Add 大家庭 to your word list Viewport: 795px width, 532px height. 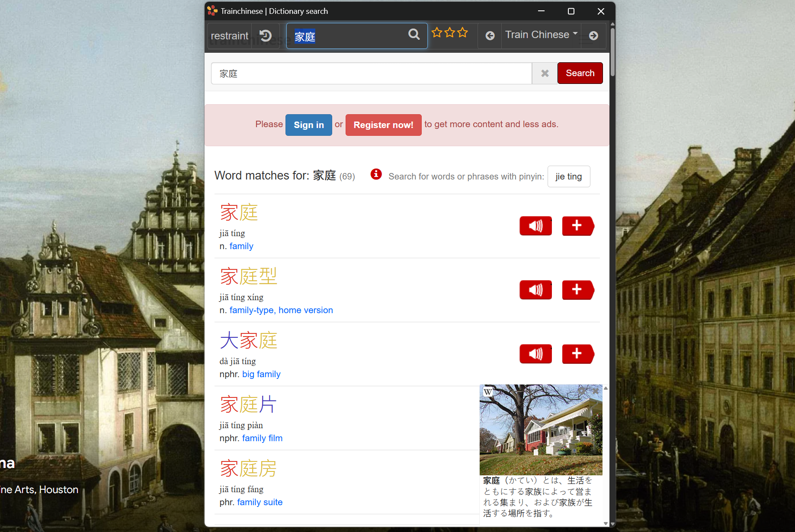tap(577, 354)
